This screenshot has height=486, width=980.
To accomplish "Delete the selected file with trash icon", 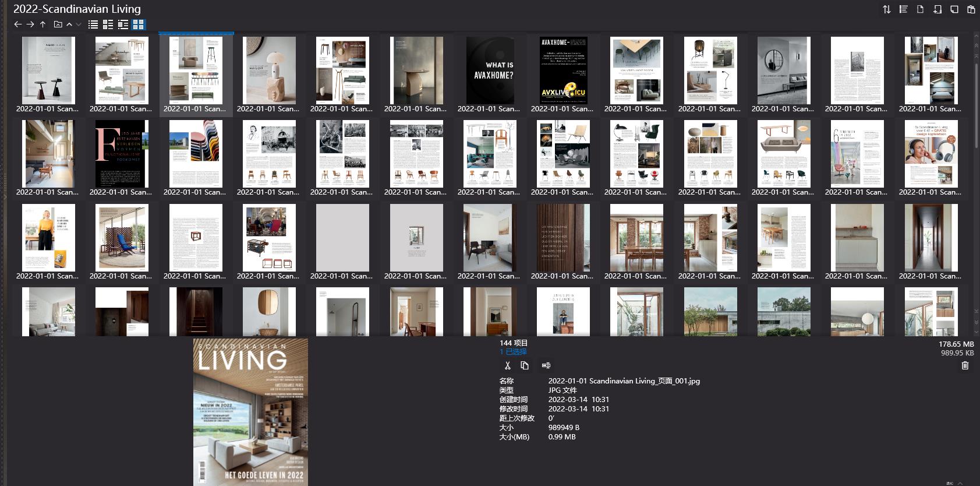I will tap(965, 365).
